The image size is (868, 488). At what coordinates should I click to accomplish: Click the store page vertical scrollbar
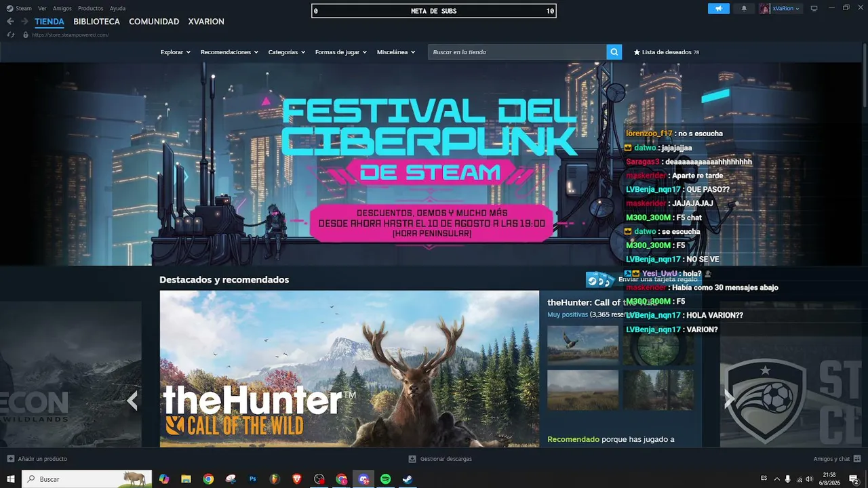[865, 75]
